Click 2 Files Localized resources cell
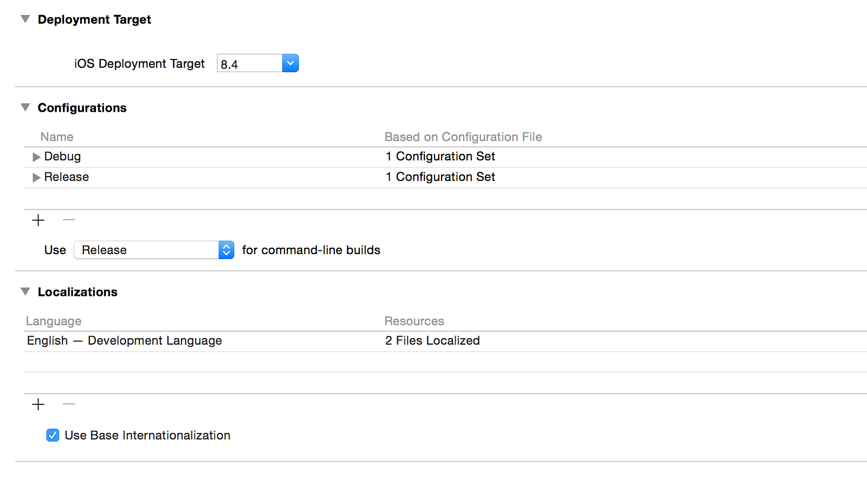 tap(432, 341)
